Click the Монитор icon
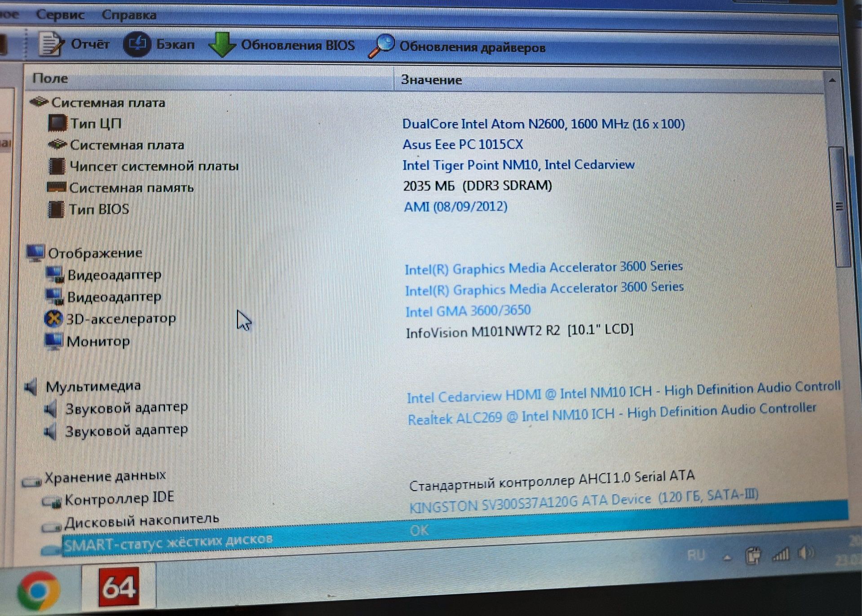The height and width of the screenshot is (616, 862). (53, 341)
